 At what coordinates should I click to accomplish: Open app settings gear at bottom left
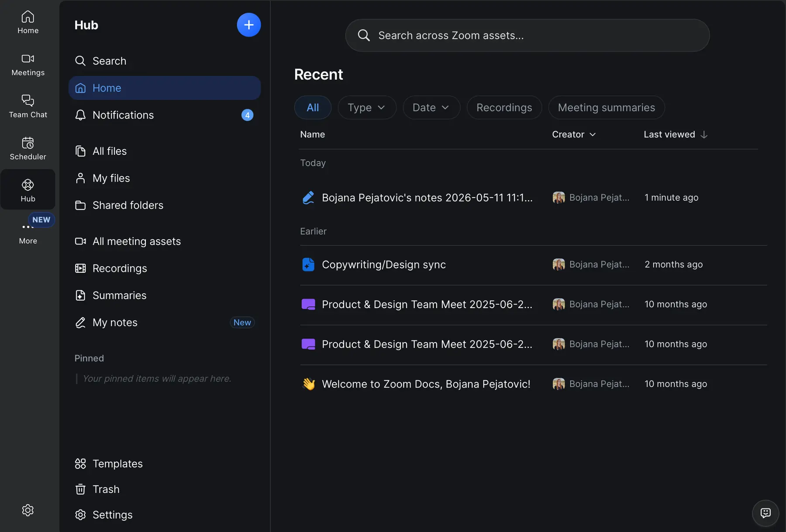pos(28,510)
